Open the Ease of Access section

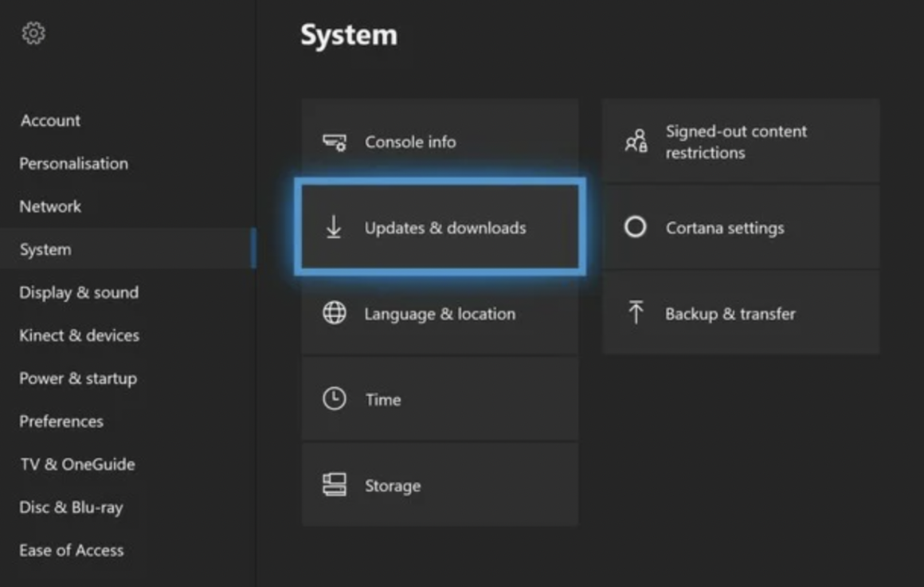point(71,550)
